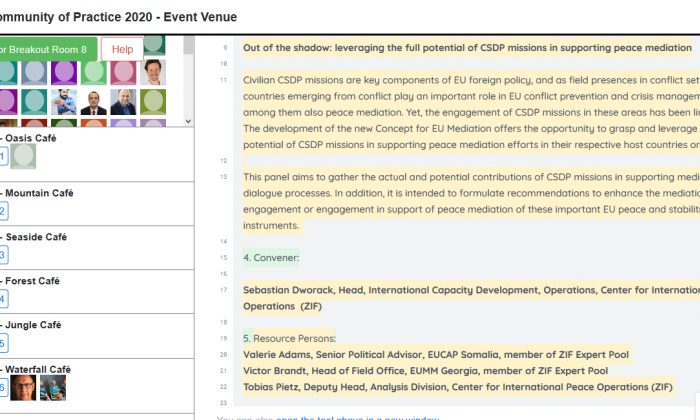Join Seaside Café room number 3

(x=3, y=255)
